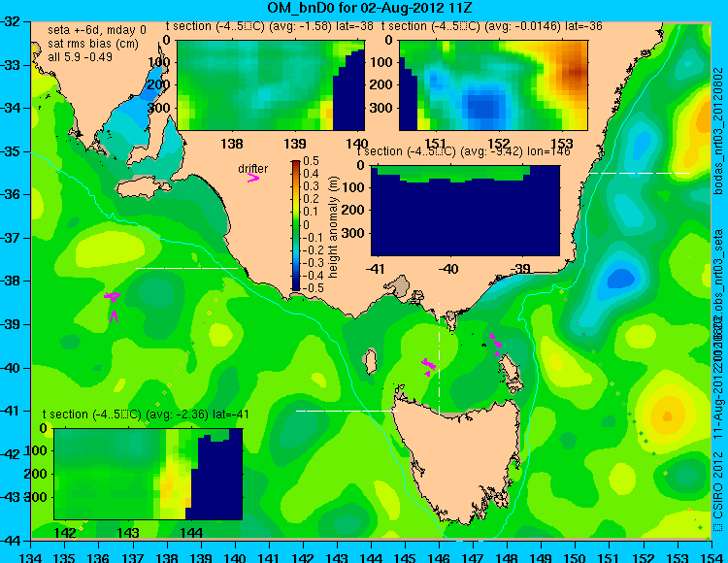
Task: Click the height anomaly color bar
Action: pos(296,225)
